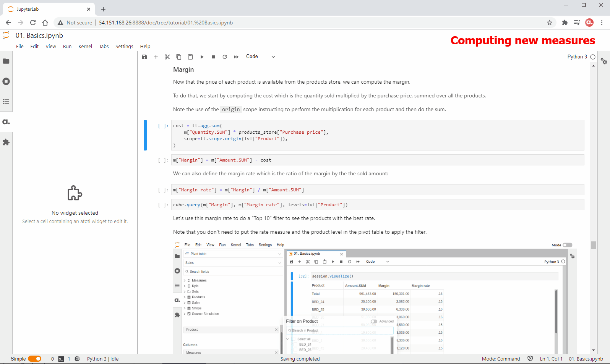Click into the m["Margin"] assignment cell
Image resolution: width=610 pixels, height=364 pixels.
pyautogui.click(x=378, y=160)
